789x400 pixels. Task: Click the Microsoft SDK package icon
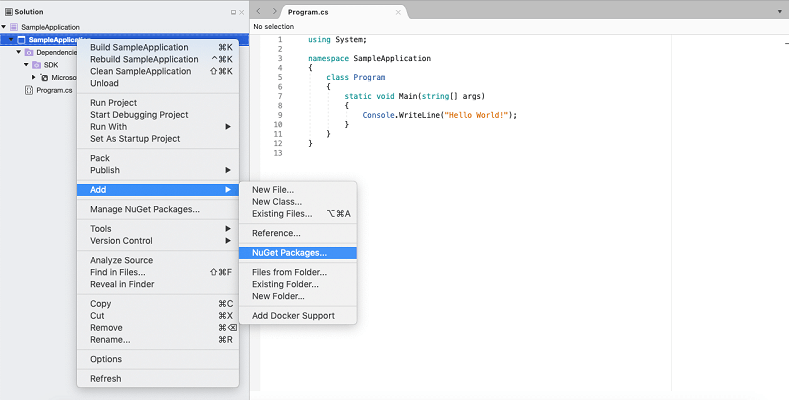tap(44, 77)
